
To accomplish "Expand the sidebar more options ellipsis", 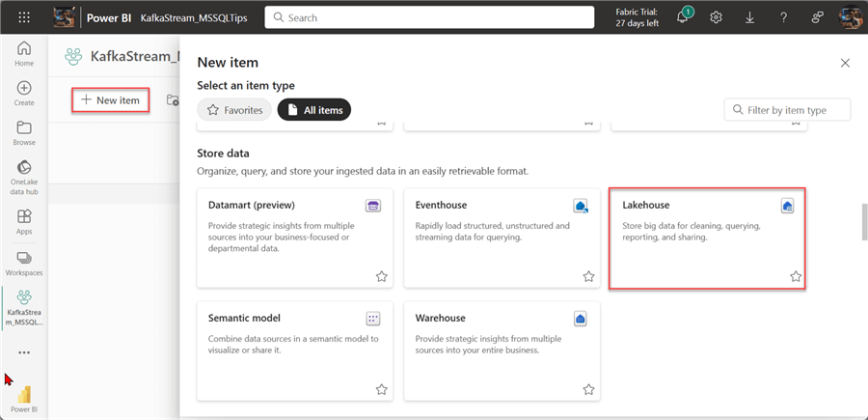I will 24,352.
